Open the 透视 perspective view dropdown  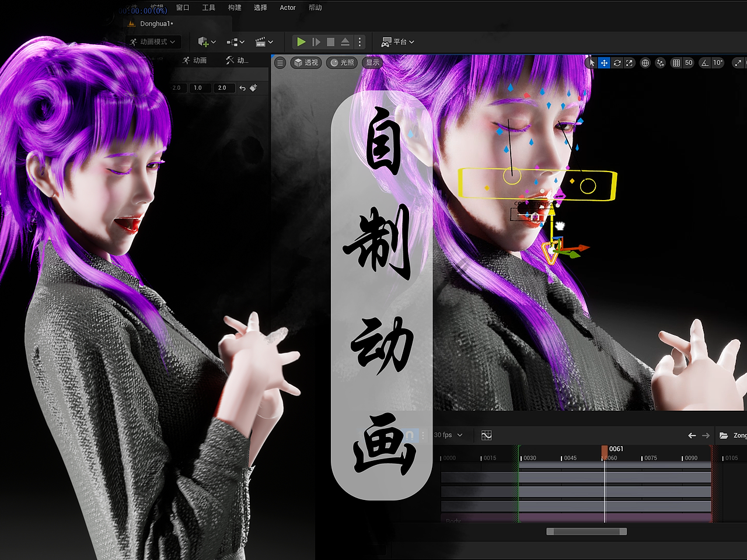point(306,62)
